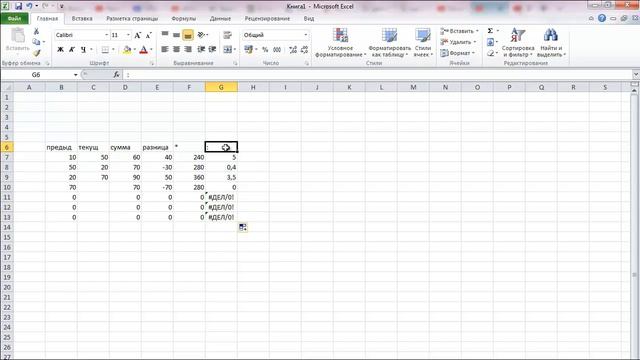The width and height of the screenshot is (640, 360).
Task: Click the AutoSum sigma icon
Action: pyautogui.click(x=490, y=31)
